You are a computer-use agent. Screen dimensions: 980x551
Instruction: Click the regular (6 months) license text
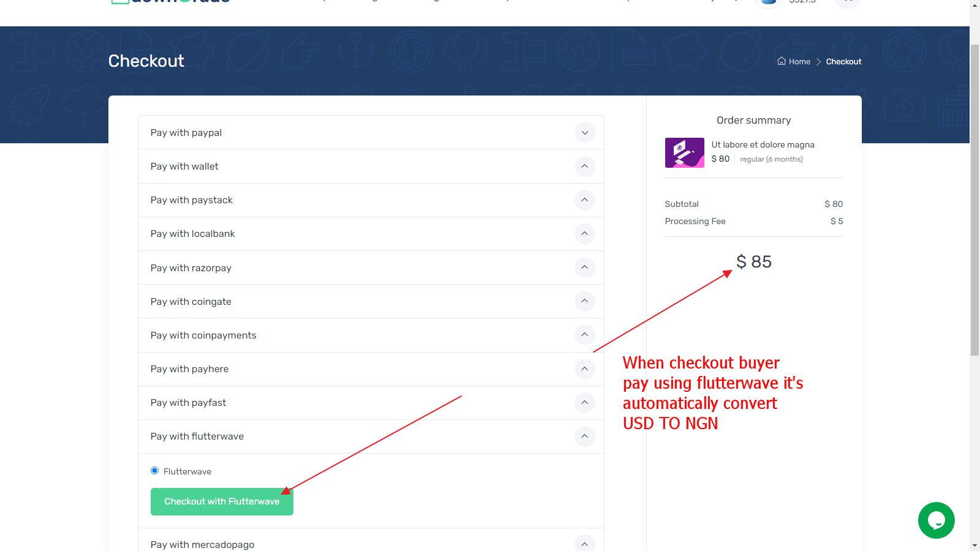pos(771,159)
